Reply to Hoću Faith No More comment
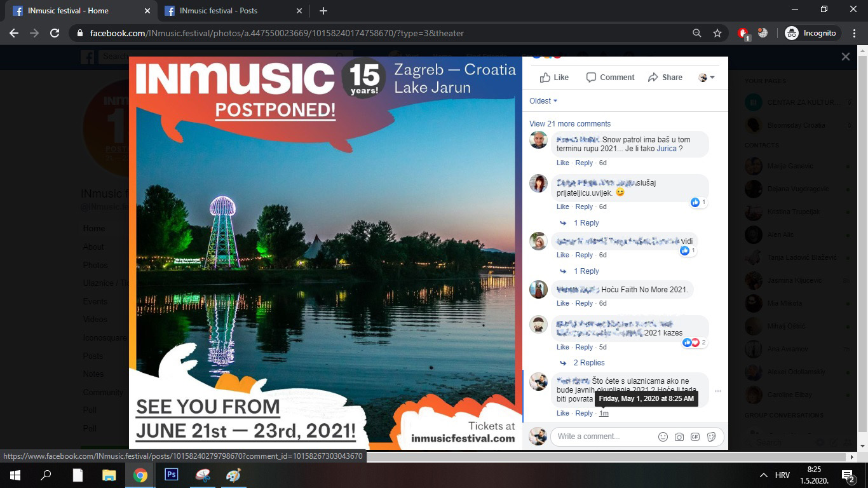Image resolution: width=868 pixels, height=488 pixels. point(584,303)
